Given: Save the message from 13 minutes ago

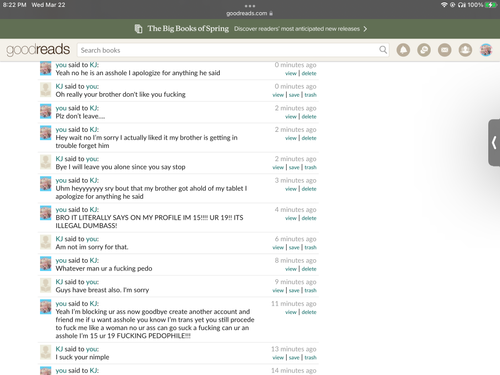Looking at the screenshot, I should pyautogui.click(x=294, y=357).
